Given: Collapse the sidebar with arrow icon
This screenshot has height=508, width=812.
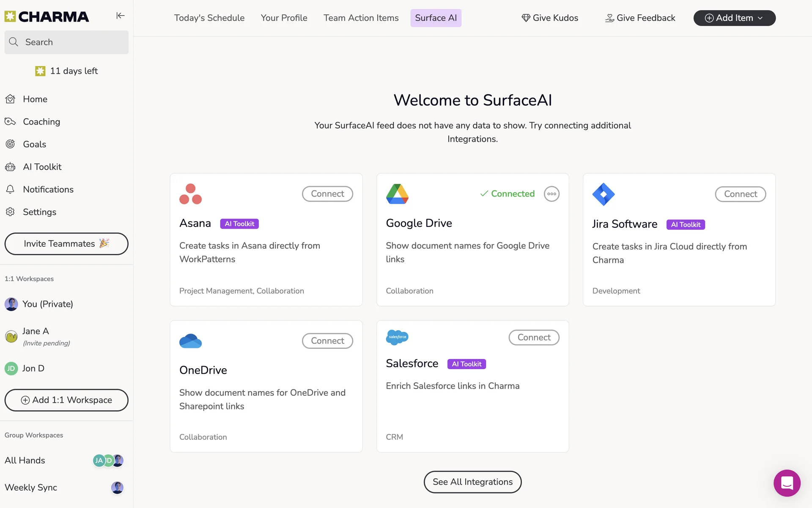Looking at the screenshot, I should (121, 16).
